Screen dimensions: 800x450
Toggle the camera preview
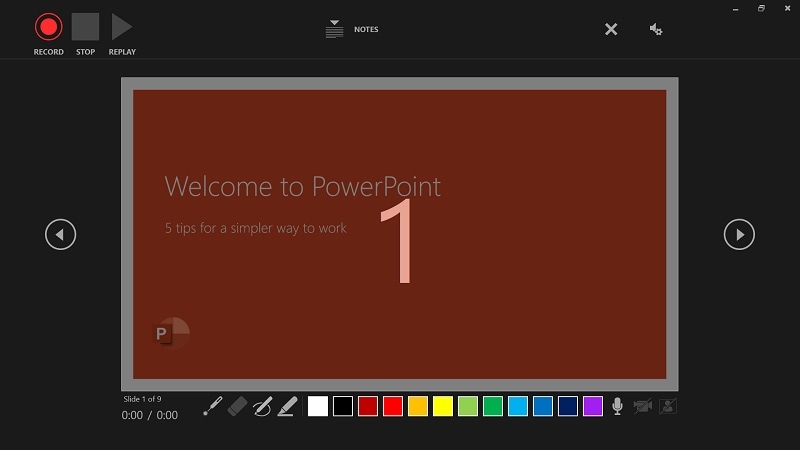(667, 406)
